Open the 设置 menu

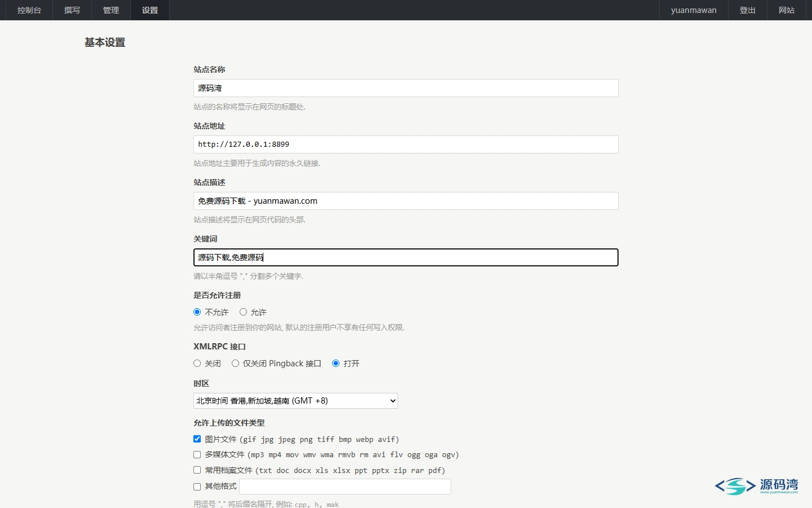pos(150,10)
